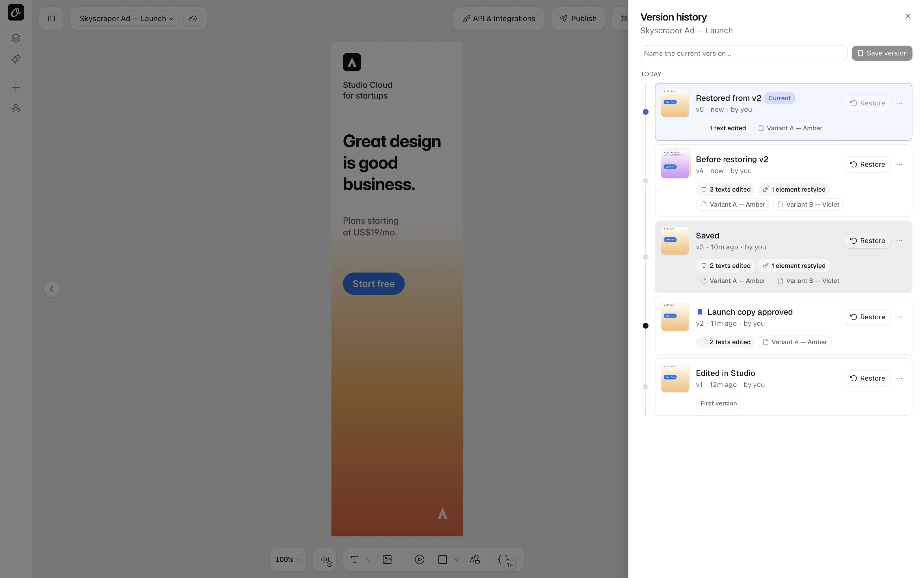Click Variant A — Amber tag in v2
924x578 pixels.
[x=795, y=342]
